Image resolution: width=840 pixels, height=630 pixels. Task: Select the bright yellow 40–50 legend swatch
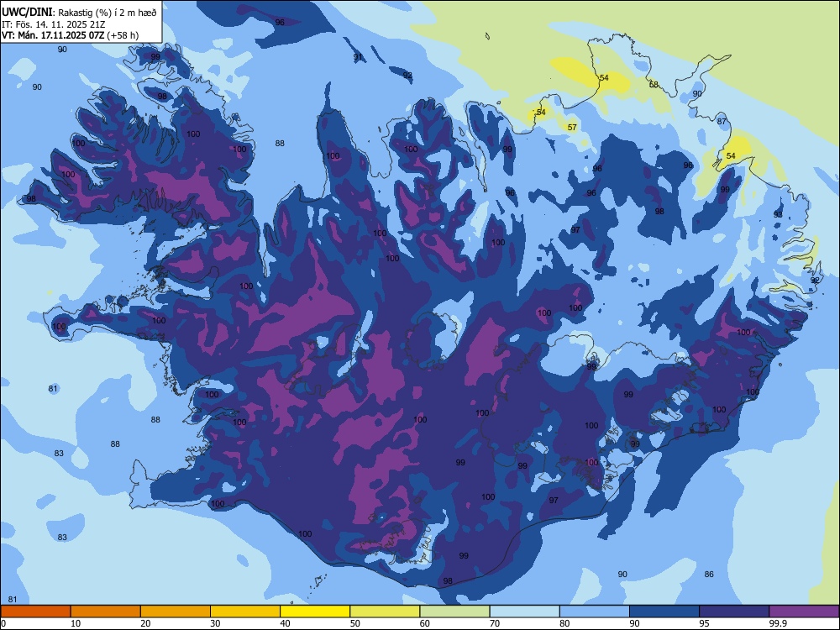pos(315,612)
